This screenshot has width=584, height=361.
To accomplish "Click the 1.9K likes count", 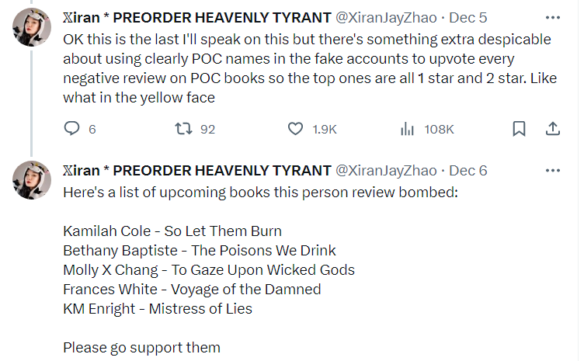I will [x=324, y=129].
